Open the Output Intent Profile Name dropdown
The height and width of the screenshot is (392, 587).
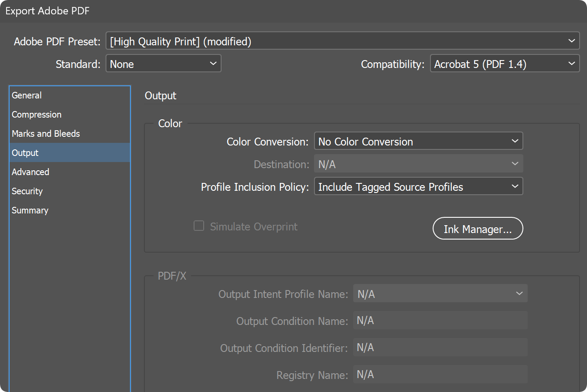440,294
